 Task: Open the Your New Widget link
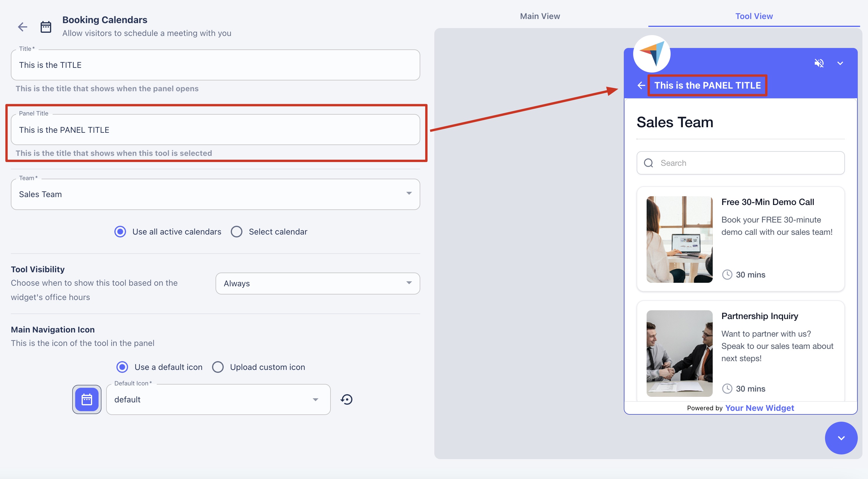(x=759, y=408)
